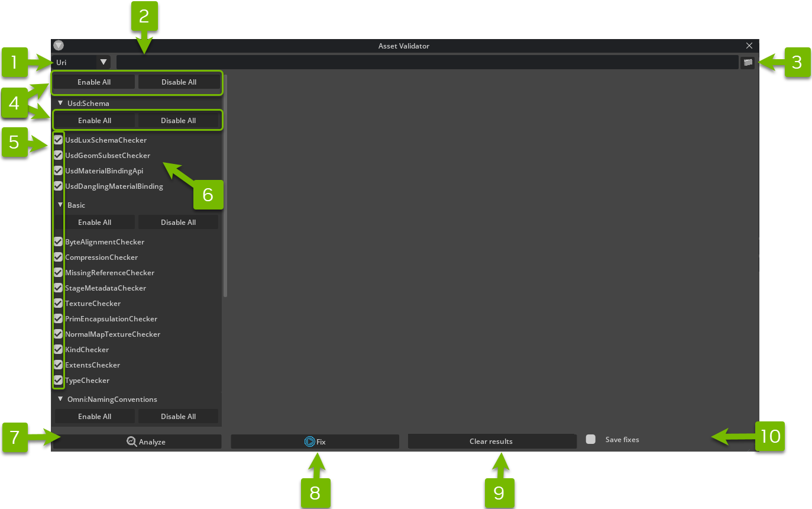Click Disable All under Basic
This screenshot has height=509, width=812.
coord(178,221)
